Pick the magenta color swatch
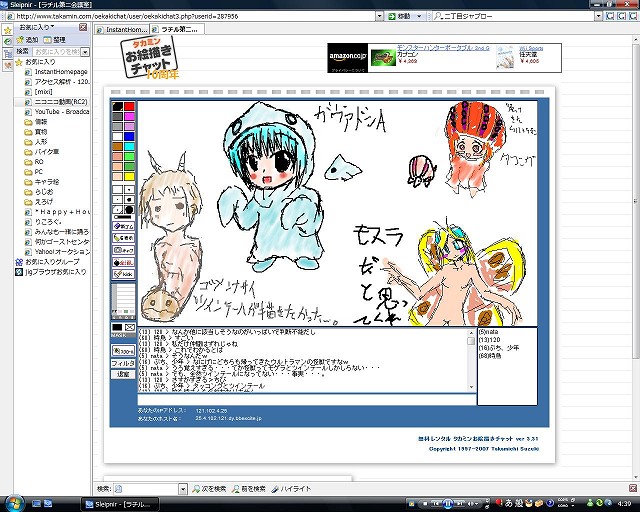 pos(129,116)
